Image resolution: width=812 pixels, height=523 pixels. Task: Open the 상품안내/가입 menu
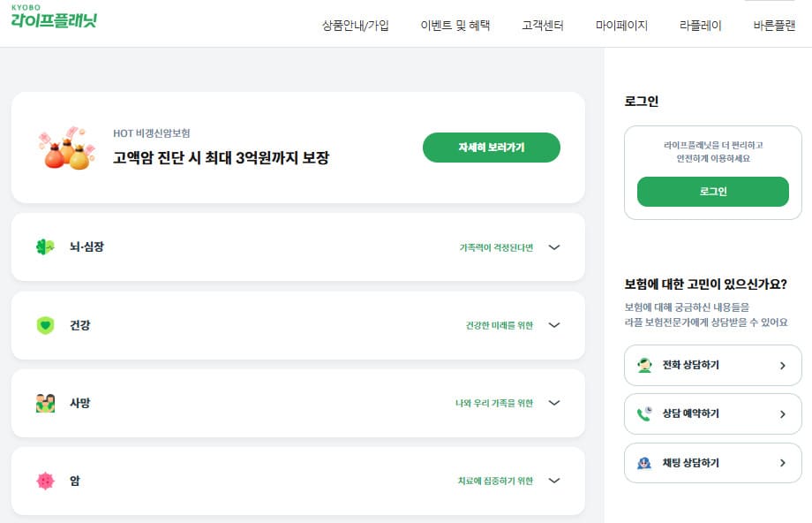[x=357, y=27]
